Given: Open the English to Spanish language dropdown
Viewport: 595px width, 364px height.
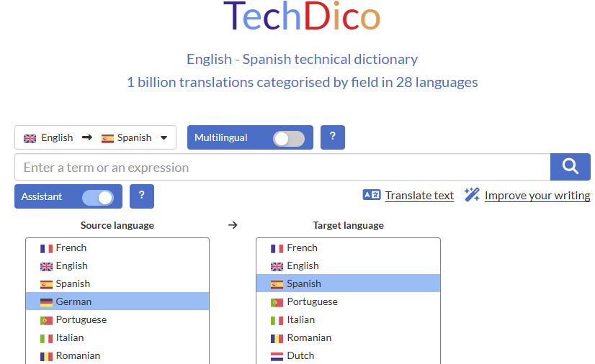Looking at the screenshot, I should click(95, 137).
